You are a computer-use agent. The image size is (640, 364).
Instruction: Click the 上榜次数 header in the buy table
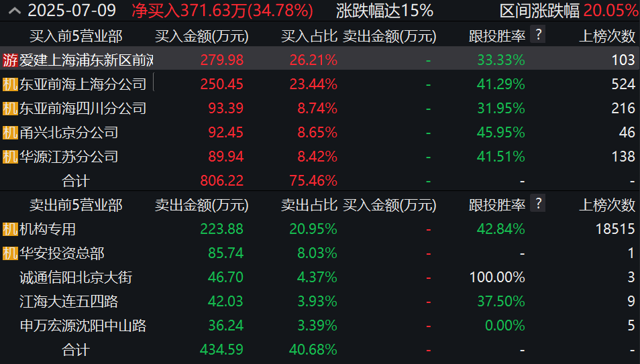point(607,36)
